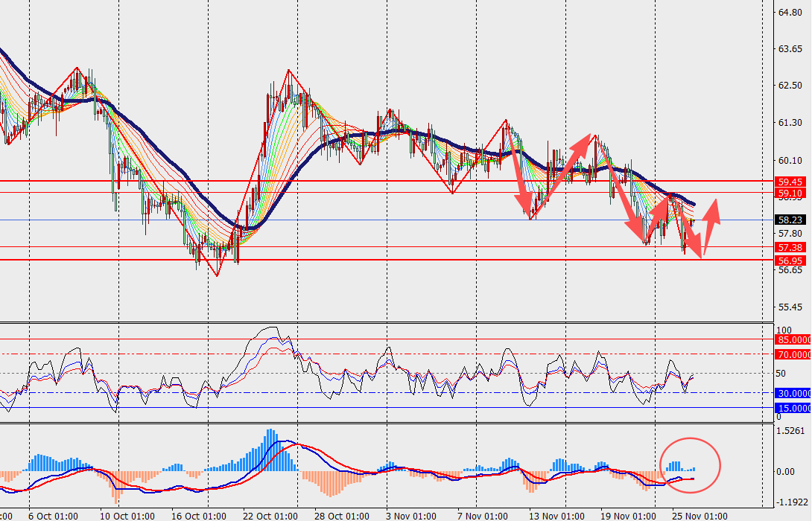Select the 13 Nov 01:00 date label
812x521 pixels.
pos(555,515)
